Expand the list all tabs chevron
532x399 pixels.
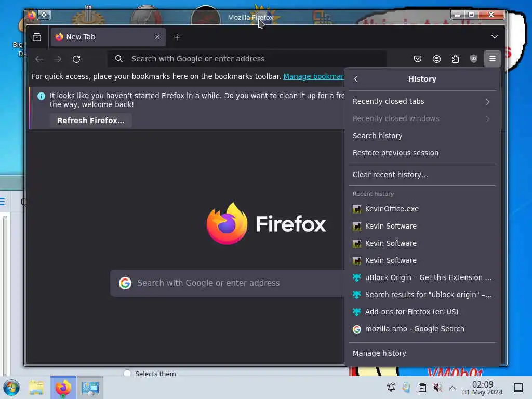click(x=495, y=37)
